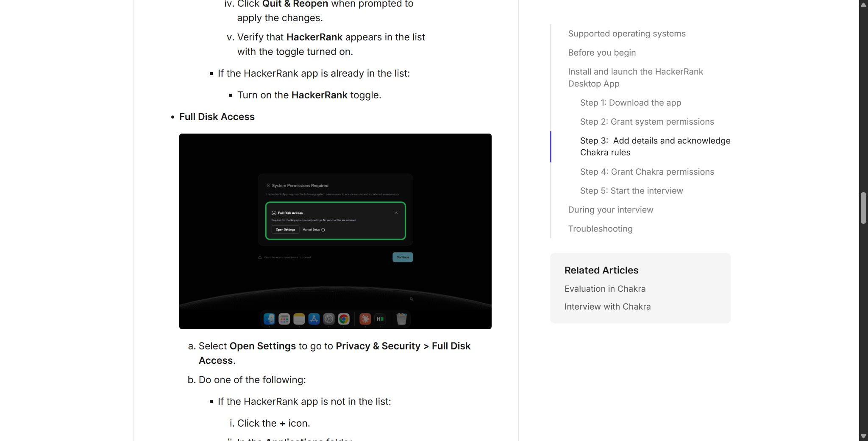The height and width of the screenshot is (441, 868).
Task: Click the 'Full Disk Access' bullet heading
Action: pos(217,117)
